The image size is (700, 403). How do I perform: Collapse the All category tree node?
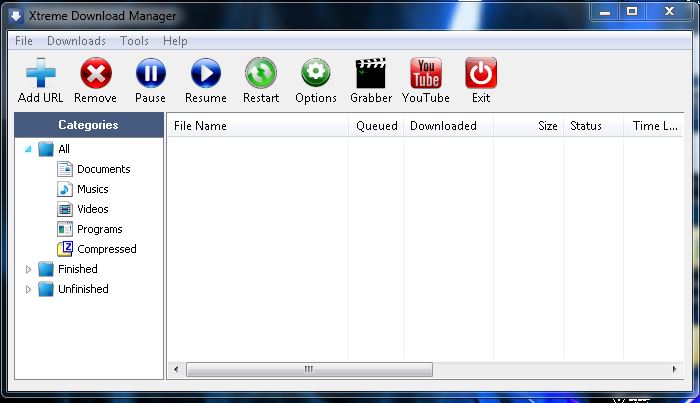click(x=28, y=149)
